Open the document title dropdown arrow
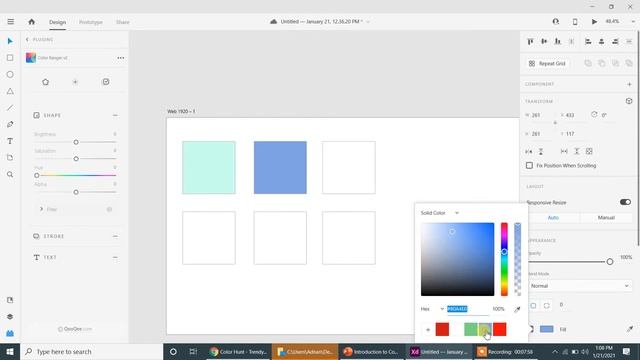Image resolution: width=640 pixels, height=360 pixels. click(x=368, y=22)
